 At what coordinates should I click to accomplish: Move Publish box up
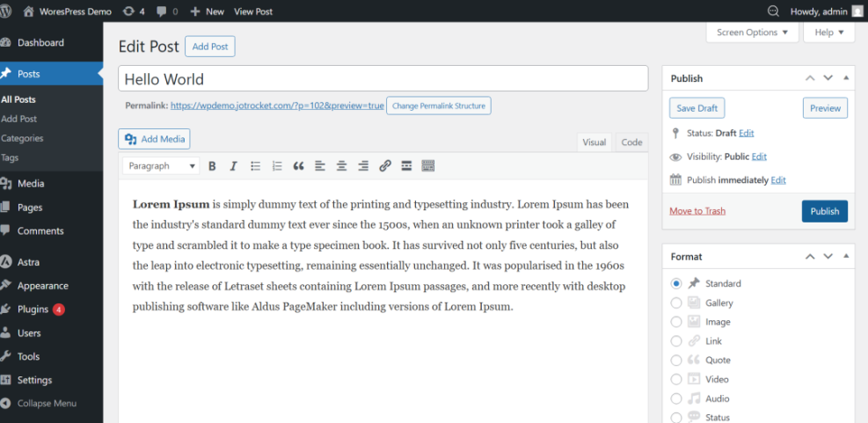pyautogui.click(x=810, y=78)
